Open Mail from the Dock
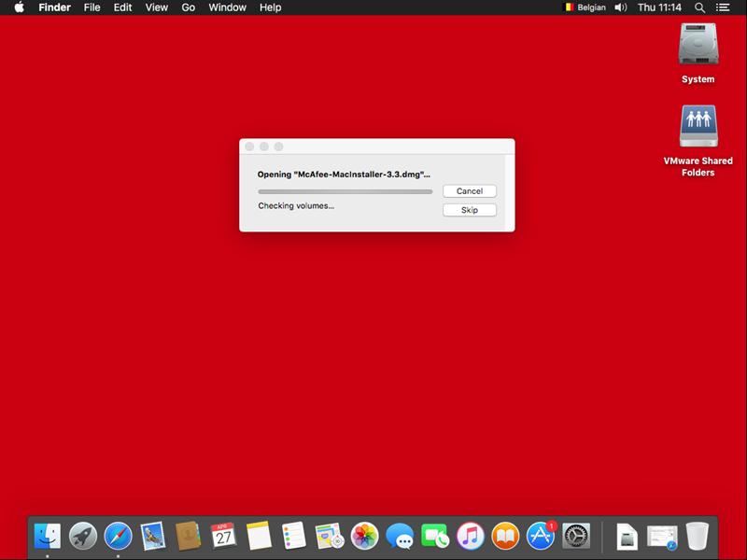This screenshot has height=560, width=747. coord(153,536)
